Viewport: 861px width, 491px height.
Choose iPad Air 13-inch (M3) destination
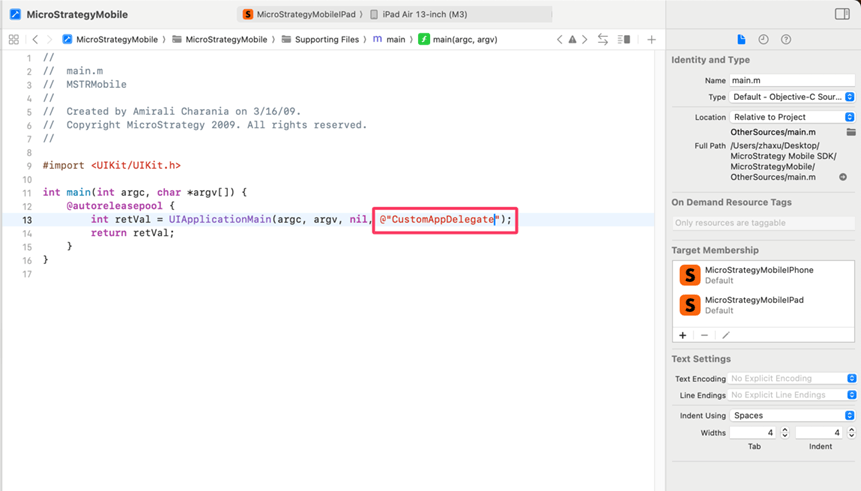418,15
